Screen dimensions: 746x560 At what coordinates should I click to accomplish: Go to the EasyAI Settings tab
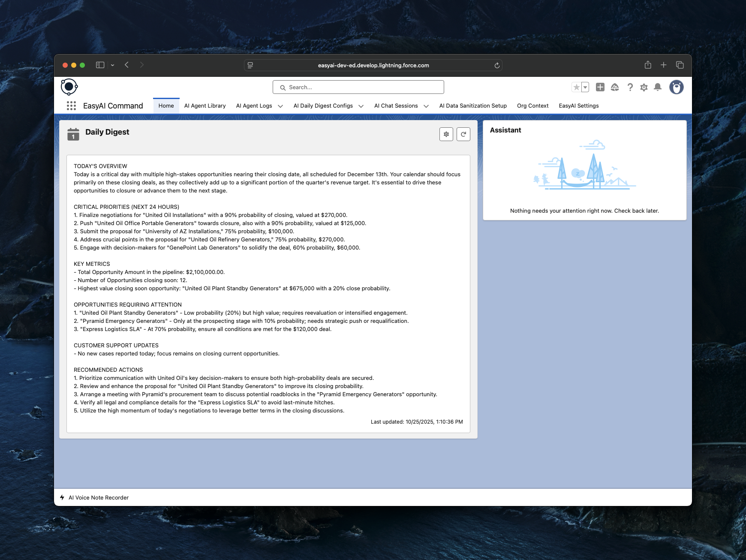coord(578,106)
